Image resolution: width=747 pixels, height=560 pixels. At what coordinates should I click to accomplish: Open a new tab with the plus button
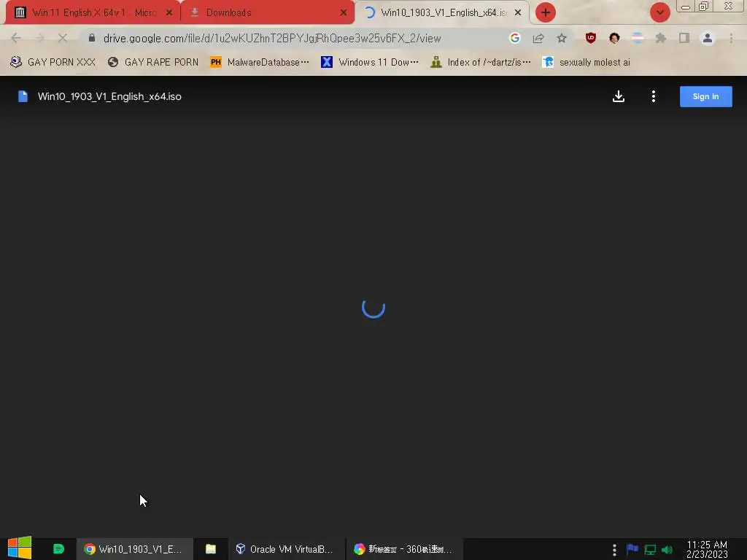[x=546, y=13]
